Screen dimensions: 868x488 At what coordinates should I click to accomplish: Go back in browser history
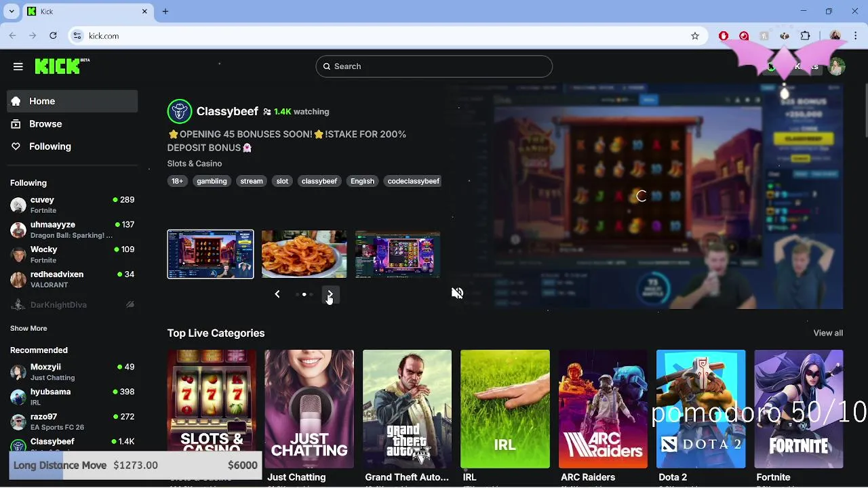coord(13,36)
